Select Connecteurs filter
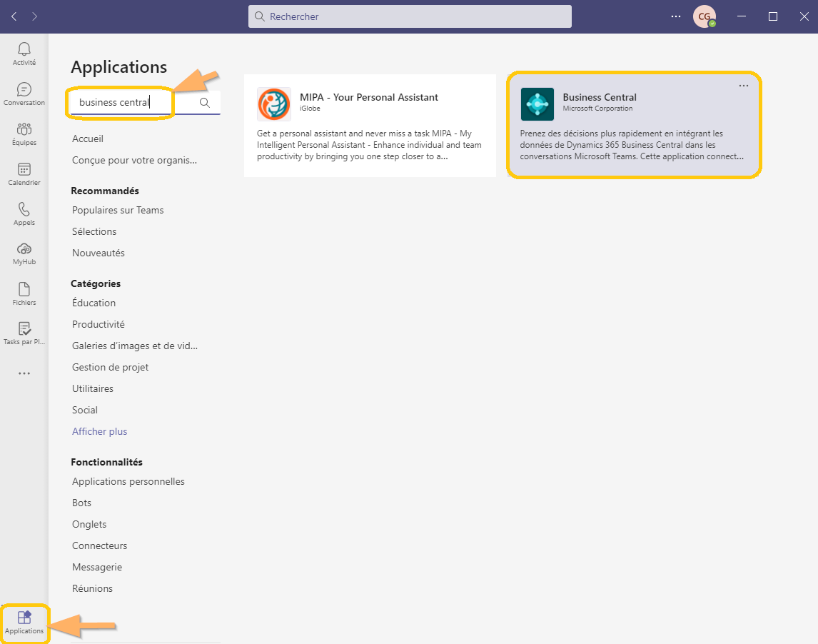818x644 pixels. (100, 546)
